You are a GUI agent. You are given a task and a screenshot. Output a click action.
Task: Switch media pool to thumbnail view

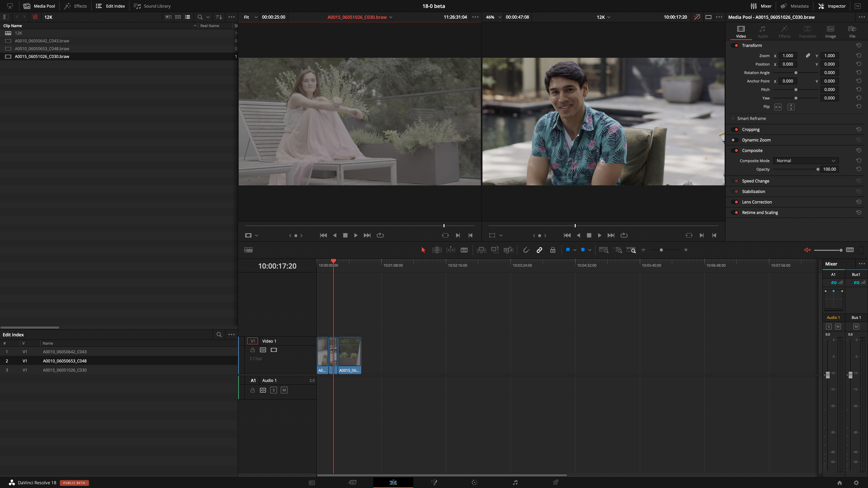click(x=178, y=17)
